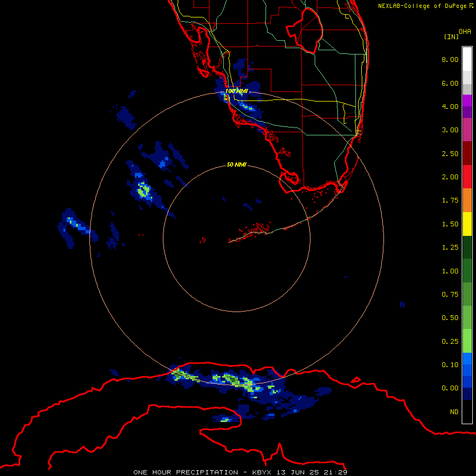Pick the orange swatch beside 1.75
476x476 pixels.
467,200
